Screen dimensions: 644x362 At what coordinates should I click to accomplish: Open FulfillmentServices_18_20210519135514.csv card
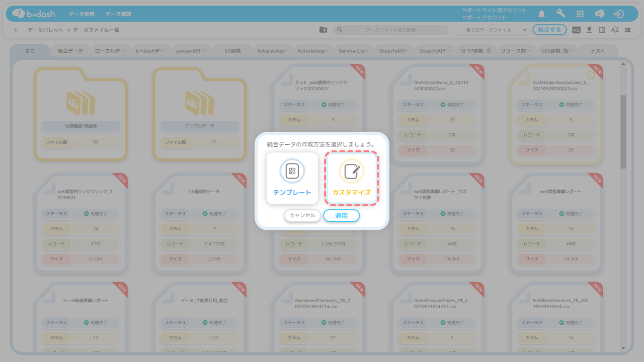[555, 317]
